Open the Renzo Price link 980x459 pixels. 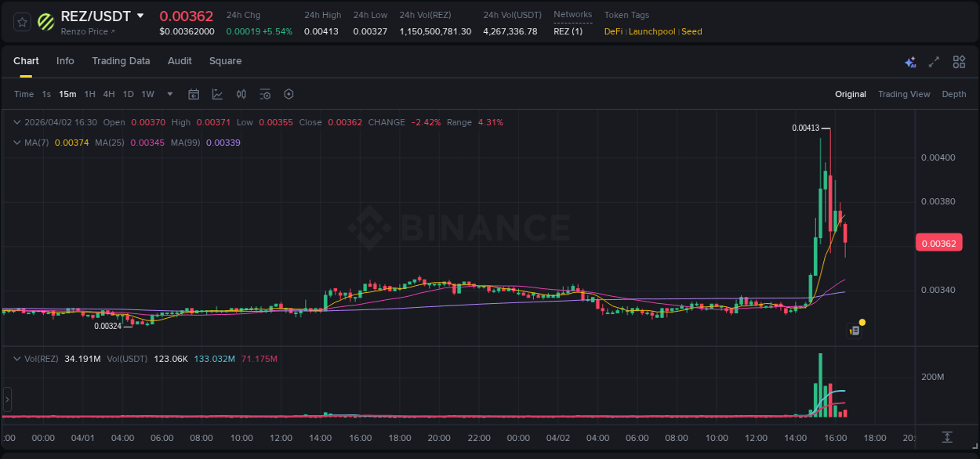[84, 32]
